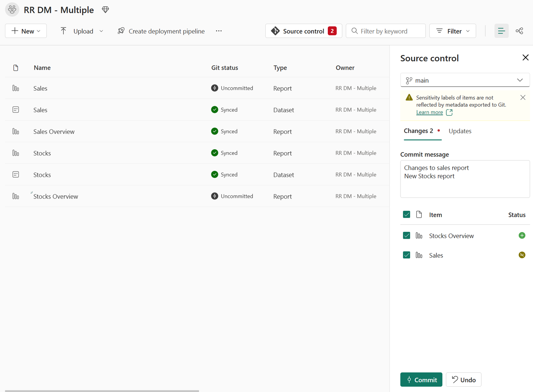Close the Source control panel
The height and width of the screenshot is (392, 533).
[526, 58]
